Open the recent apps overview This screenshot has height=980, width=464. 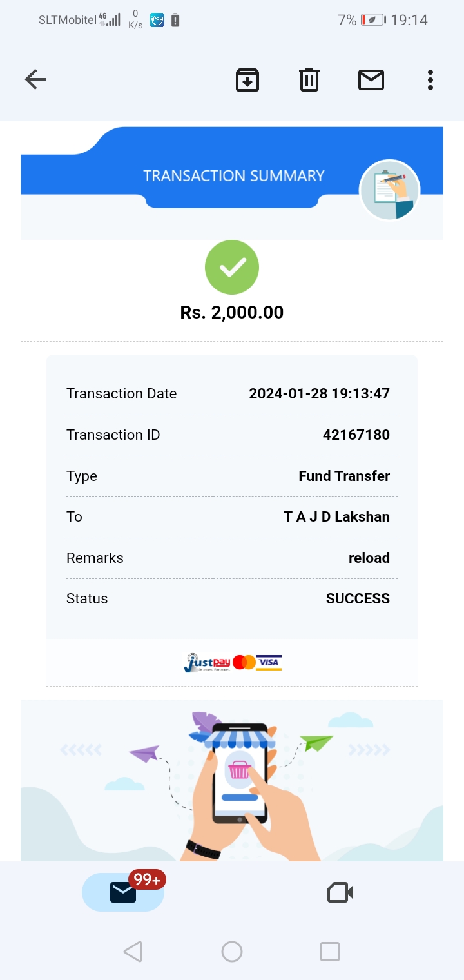[x=329, y=952]
